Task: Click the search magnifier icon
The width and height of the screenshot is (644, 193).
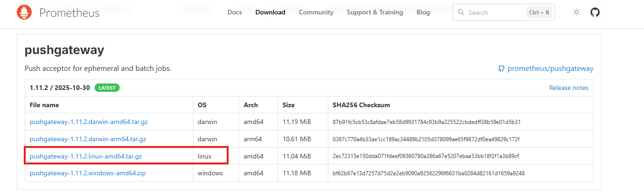Action: (x=461, y=13)
